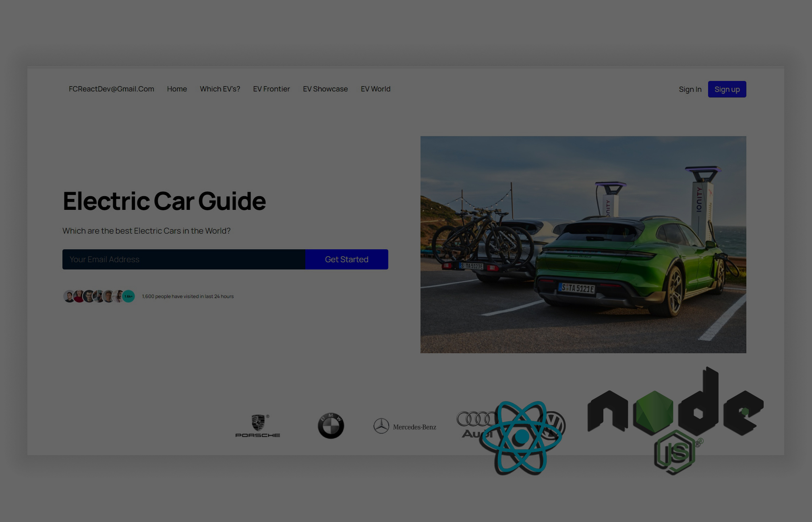This screenshot has height=522, width=812.
Task: Click the green Porsche hero image
Action: pos(583,244)
